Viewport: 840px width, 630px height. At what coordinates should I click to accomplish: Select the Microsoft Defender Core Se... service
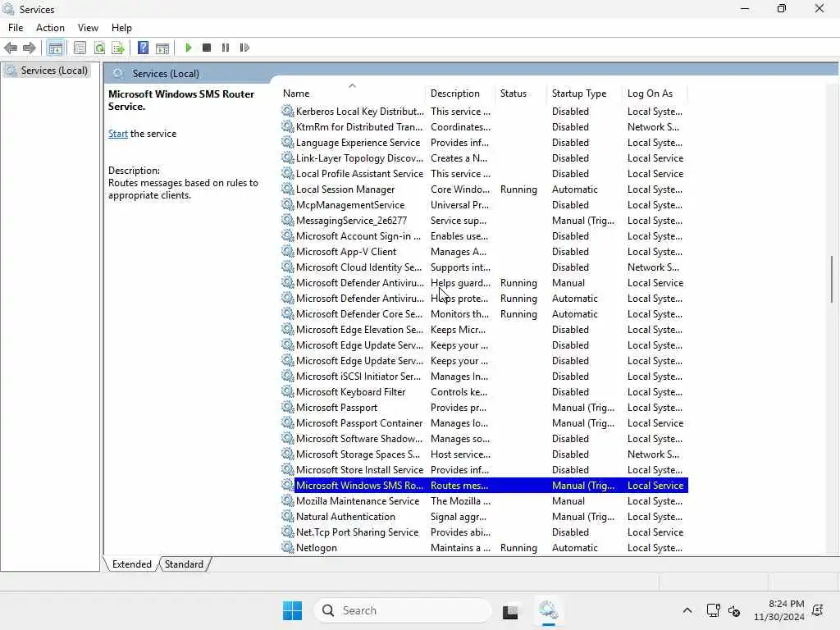484,314
